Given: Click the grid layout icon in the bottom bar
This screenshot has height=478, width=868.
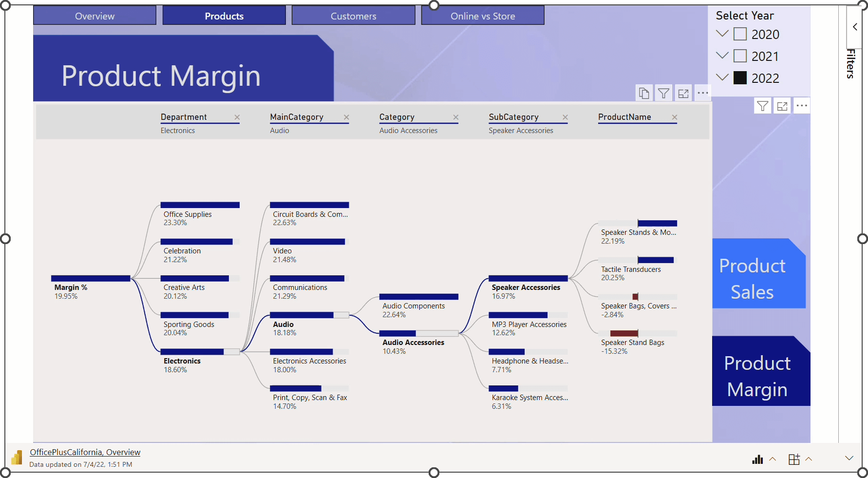Looking at the screenshot, I should click(x=794, y=459).
